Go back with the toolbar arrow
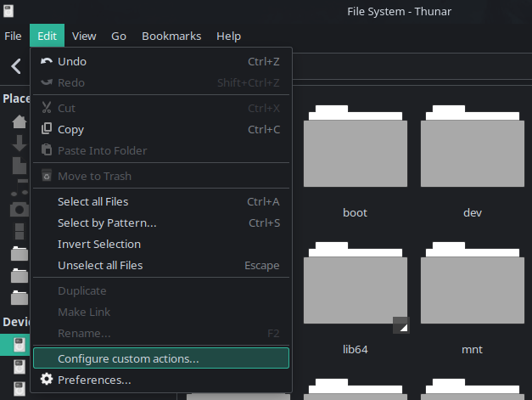Viewport: 532px width, 400px height. click(x=16, y=66)
